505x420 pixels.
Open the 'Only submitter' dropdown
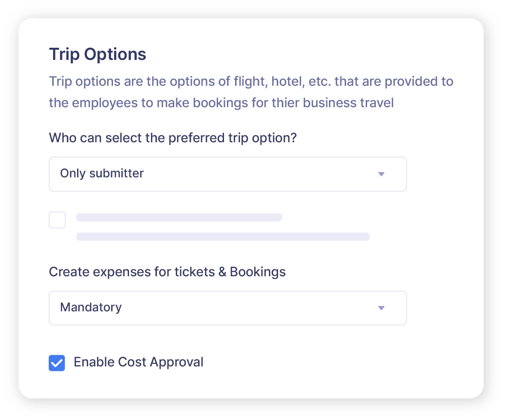tap(227, 174)
